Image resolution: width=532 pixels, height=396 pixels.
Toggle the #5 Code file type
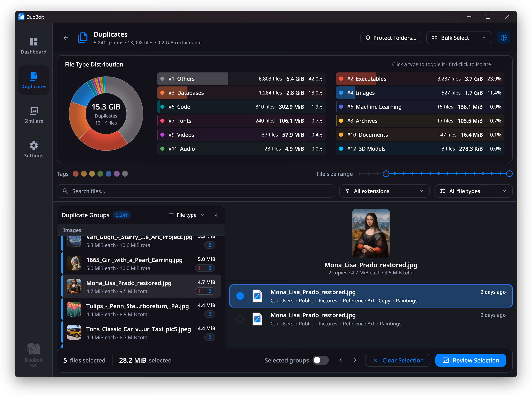241,107
